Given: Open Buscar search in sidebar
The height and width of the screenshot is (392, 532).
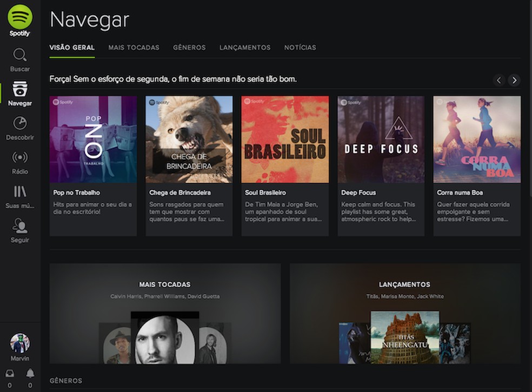Looking at the screenshot, I should coord(19,59).
